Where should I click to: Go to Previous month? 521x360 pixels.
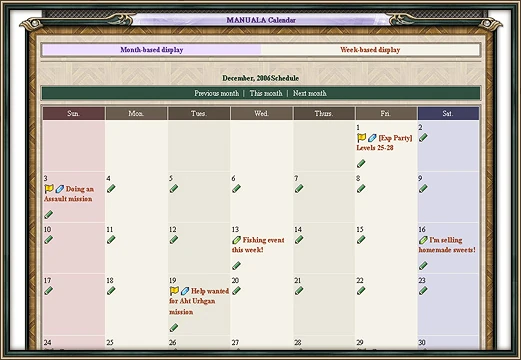[x=217, y=93]
